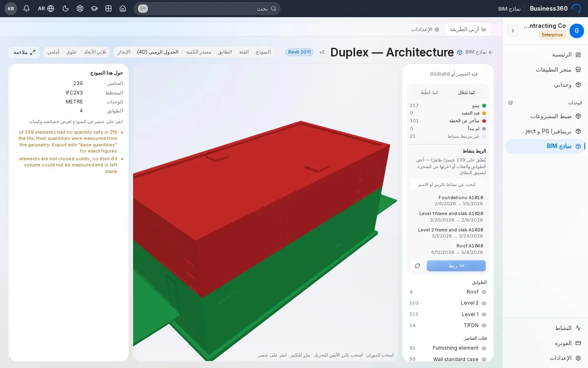Select the الجدول الزمني (4D) tab
This screenshot has height=368, width=588.
[x=158, y=52]
